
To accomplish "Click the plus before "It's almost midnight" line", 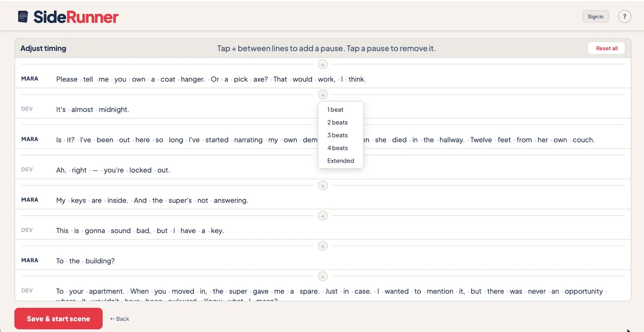I will click(x=323, y=95).
